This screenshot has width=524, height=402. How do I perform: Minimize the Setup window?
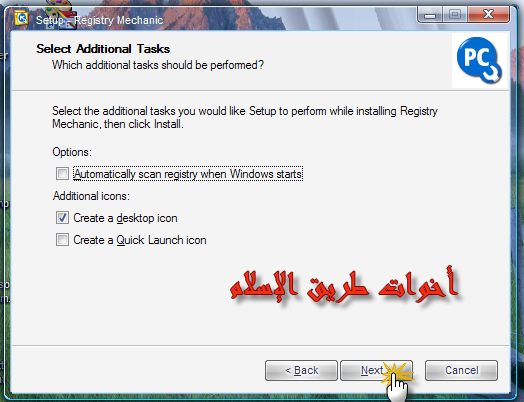point(430,15)
